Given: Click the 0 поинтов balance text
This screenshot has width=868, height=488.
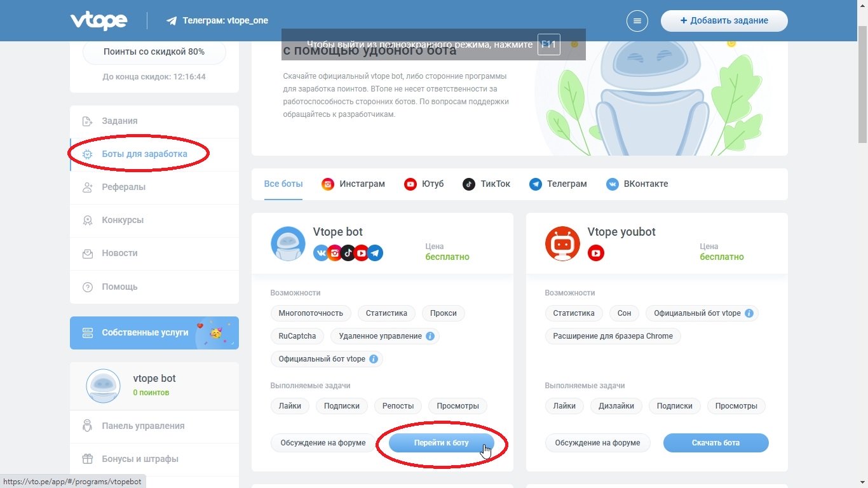Looking at the screenshot, I should click(x=151, y=393).
